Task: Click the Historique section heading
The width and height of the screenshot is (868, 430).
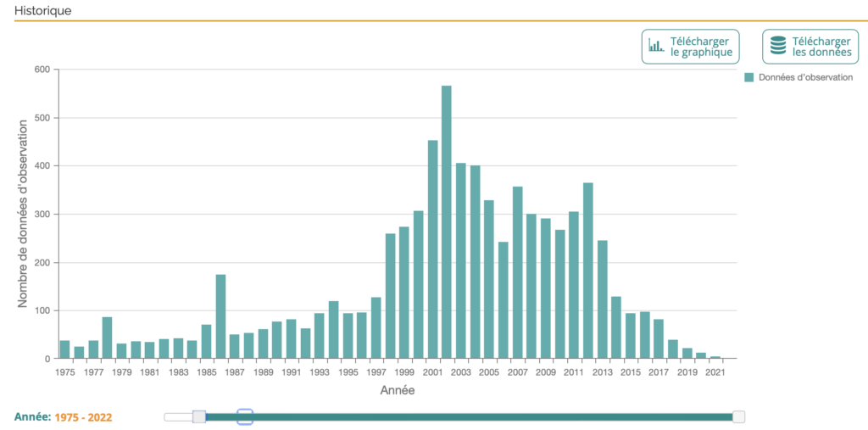Action: (x=42, y=10)
